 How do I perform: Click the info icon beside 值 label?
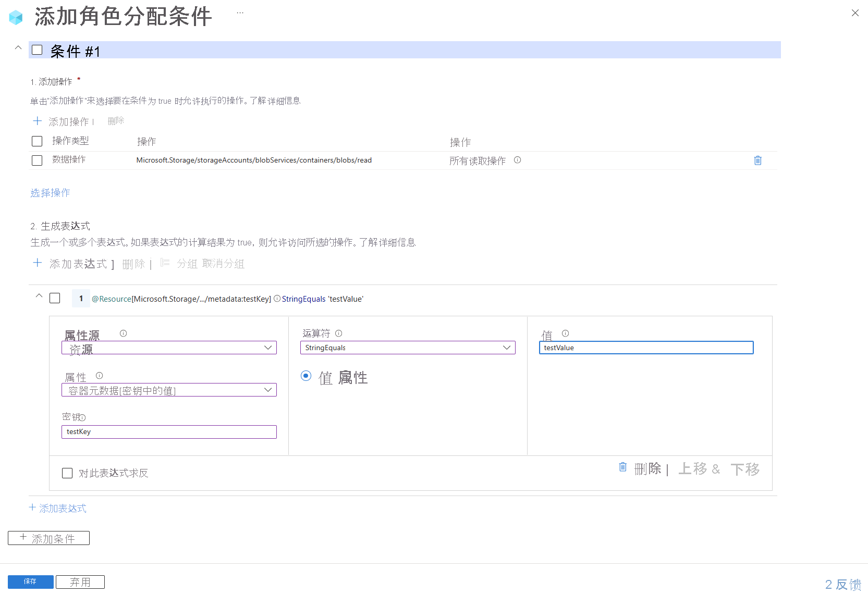click(565, 333)
